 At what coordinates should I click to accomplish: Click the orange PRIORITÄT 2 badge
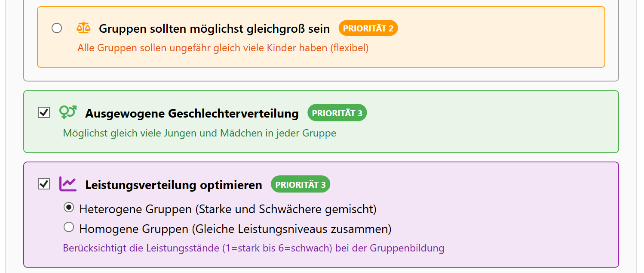click(368, 28)
